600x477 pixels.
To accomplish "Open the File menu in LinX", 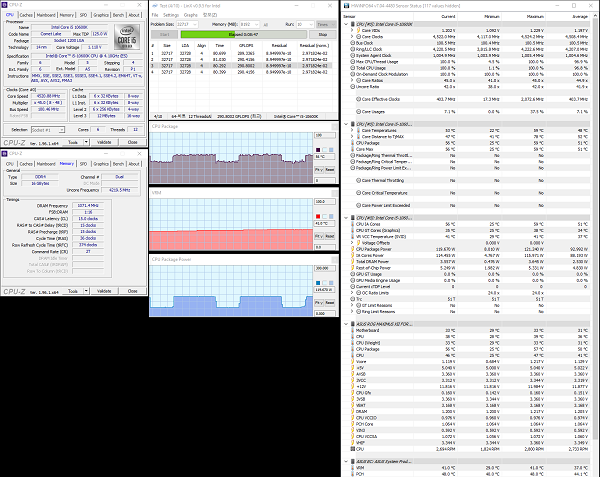I will [x=155, y=15].
